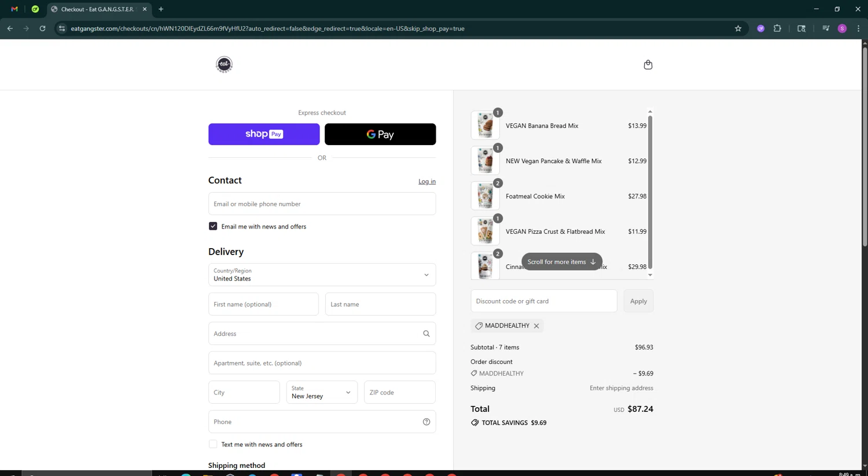Click the order items list scrollbar
Viewport: 868px width, 476px height.
[x=650, y=193]
